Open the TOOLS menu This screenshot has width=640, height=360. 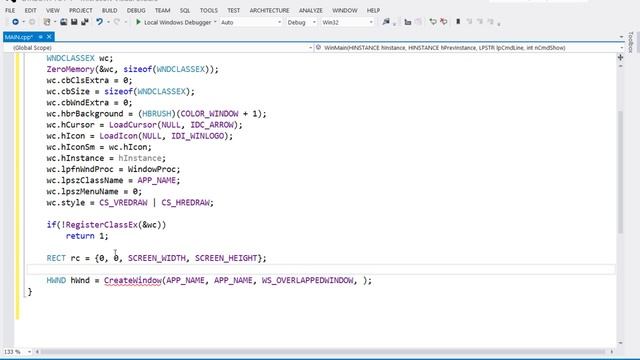point(209,10)
